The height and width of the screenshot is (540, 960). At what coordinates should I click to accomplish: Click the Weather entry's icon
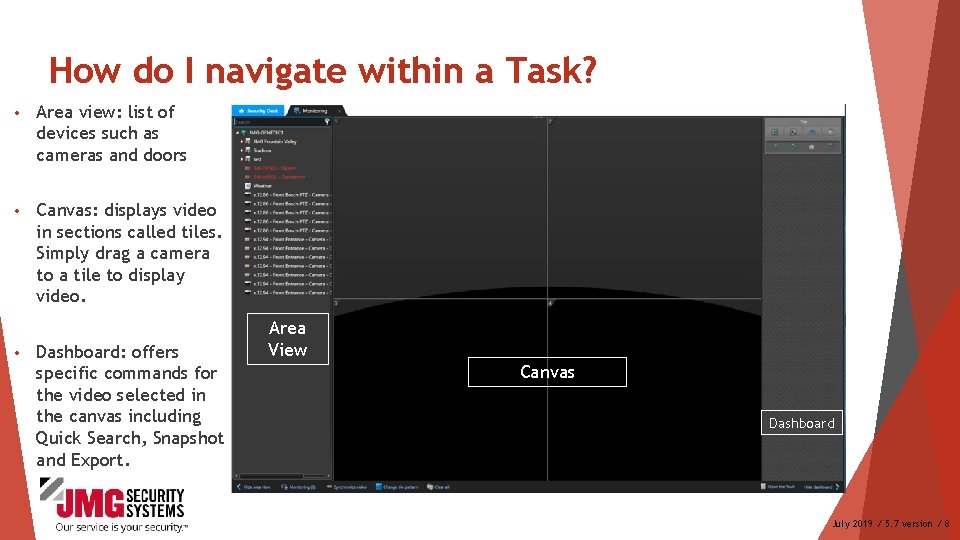[x=248, y=186]
